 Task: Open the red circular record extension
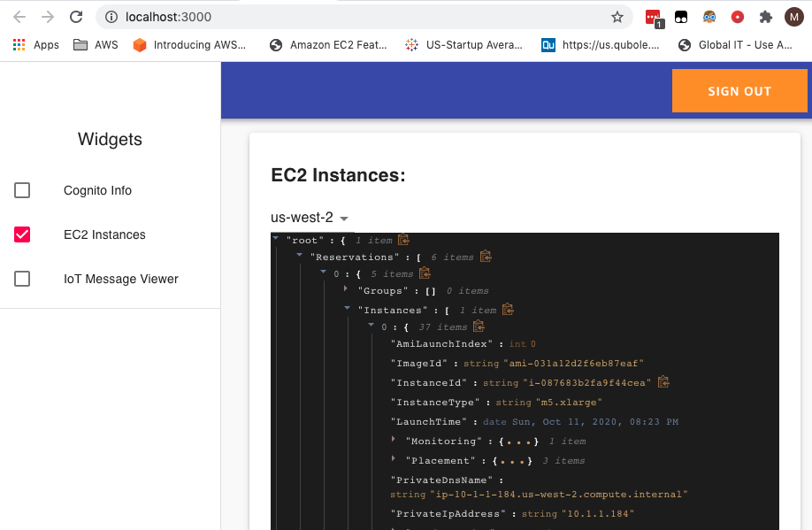pyautogui.click(x=738, y=17)
